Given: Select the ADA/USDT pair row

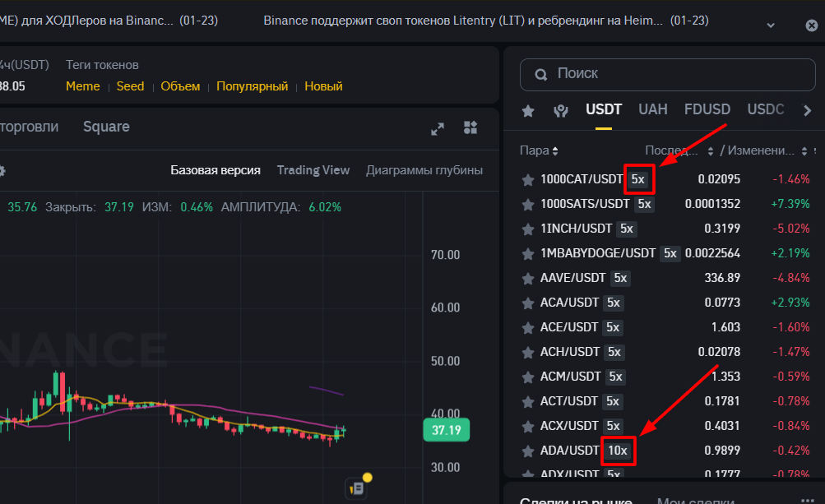Looking at the screenshot, I should 665,451.
